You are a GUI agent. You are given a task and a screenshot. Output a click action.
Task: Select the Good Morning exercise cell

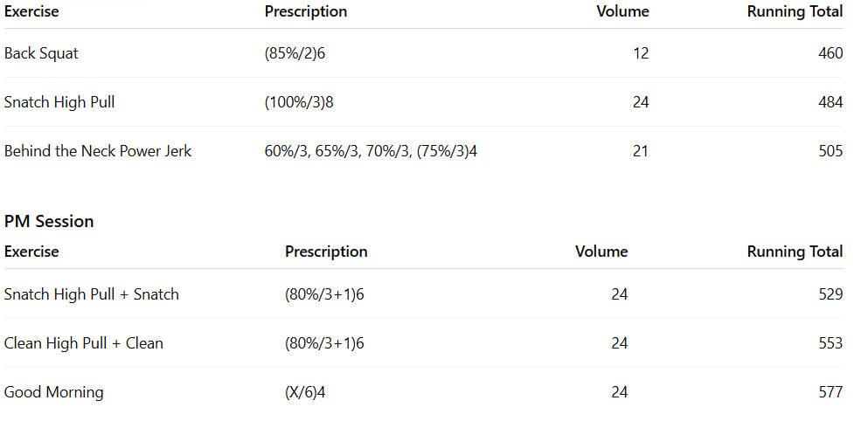click(x=54, y=392)
